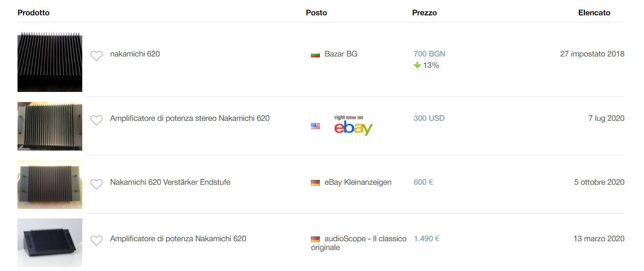View the Verstärker Endstufe product photo
The height and width of the screenshot is (271, 644).
click(50, 184)
